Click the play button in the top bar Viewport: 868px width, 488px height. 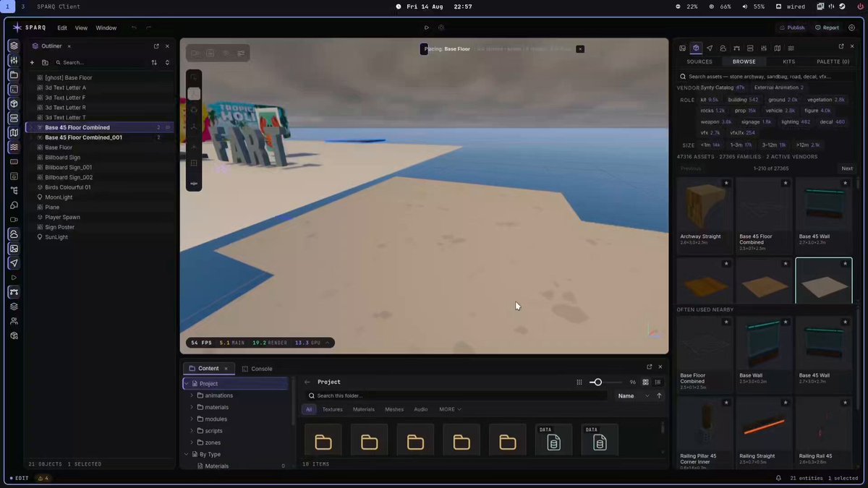point(427,27)
